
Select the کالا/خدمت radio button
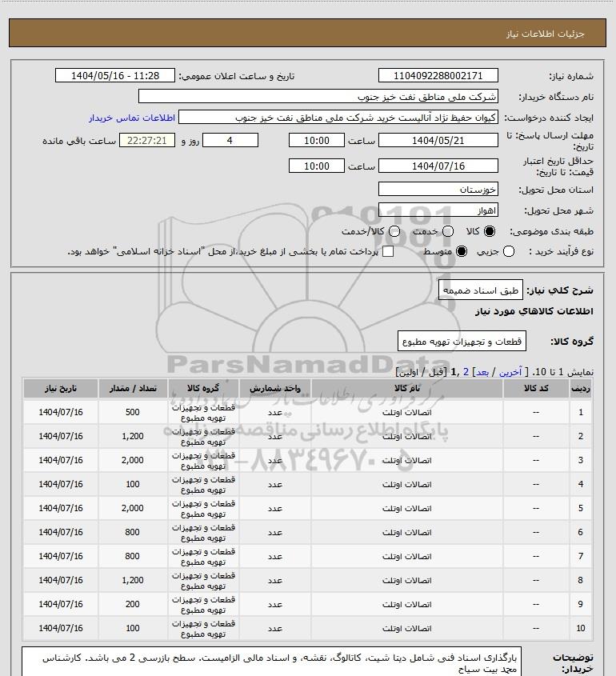(x=394, y=231)
